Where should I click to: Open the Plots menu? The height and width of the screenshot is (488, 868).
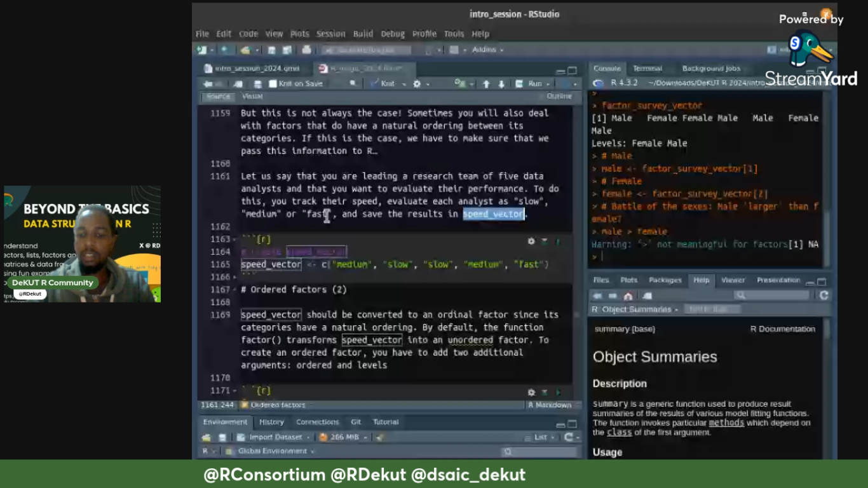[299, 34]
